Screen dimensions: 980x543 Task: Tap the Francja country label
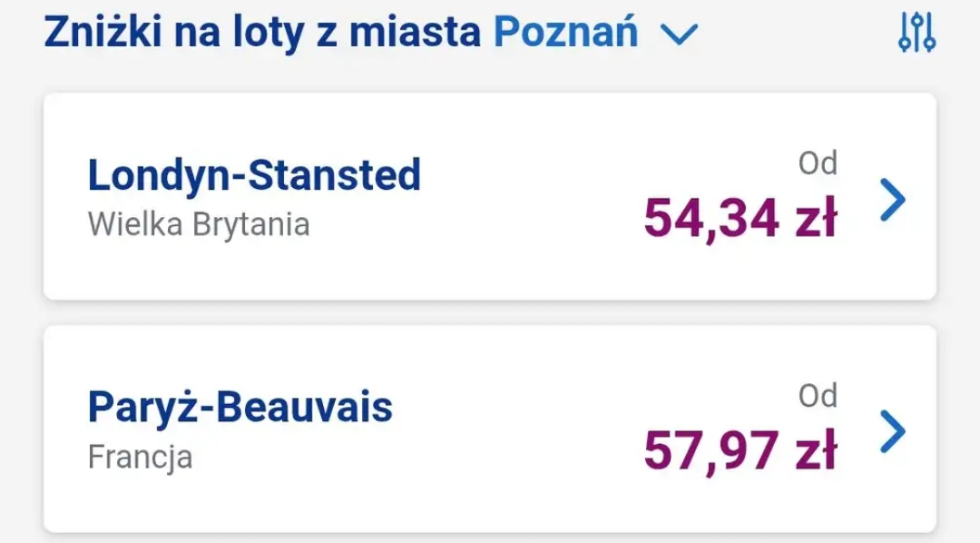140,457
